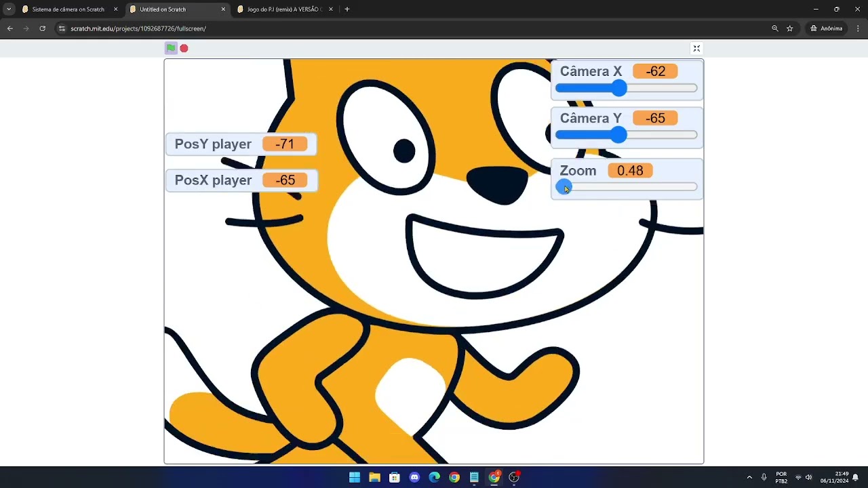The height and width of the screenshot is (488, 868).
Task: Click the Zoom variable label
Action: (578, 171)
